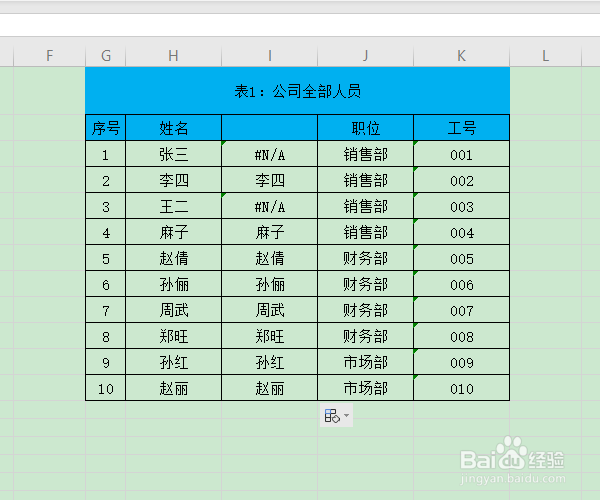This screenshot has height=500, width=600.
Task: Select 序号 cell 10
Action: coord(106,388)
